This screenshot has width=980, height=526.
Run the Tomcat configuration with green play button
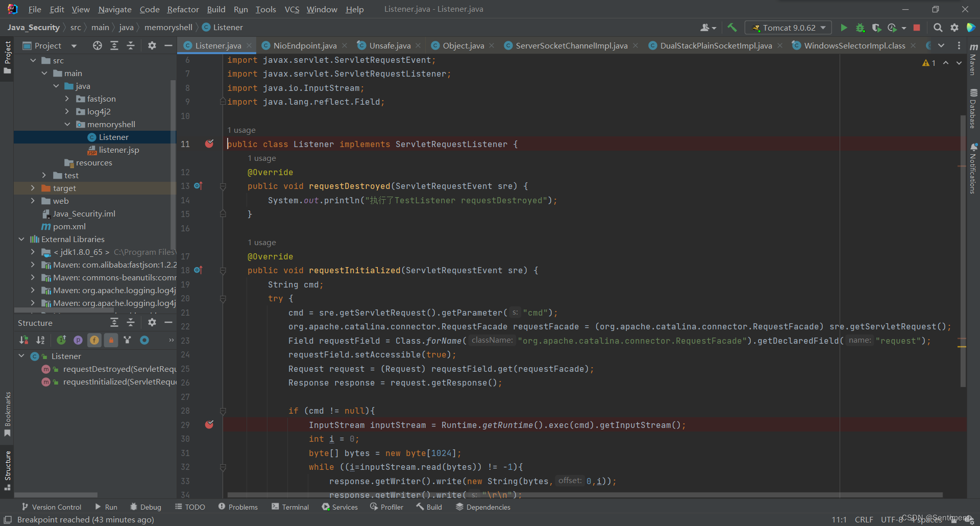(844, 28)
